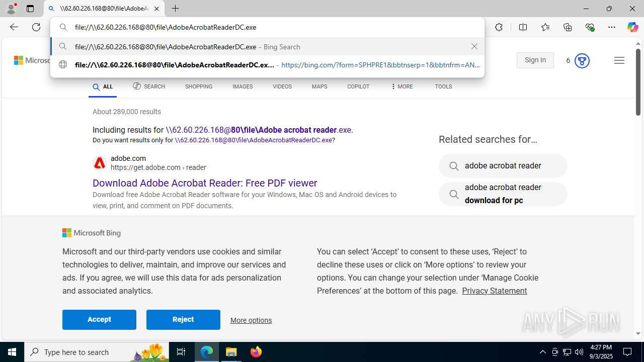Switch to the SEARCH tab
The width and height of the screenshot is (644, 362).
(149, 86)
